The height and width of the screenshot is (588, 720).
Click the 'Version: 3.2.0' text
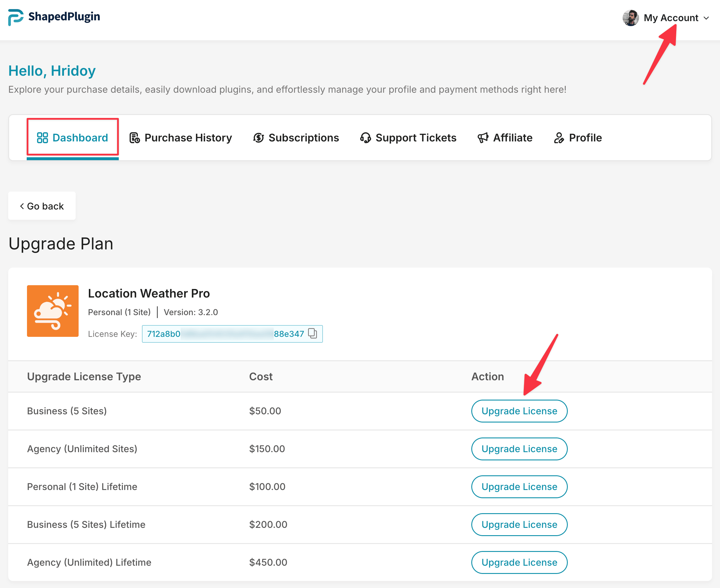tap(191, 312)
